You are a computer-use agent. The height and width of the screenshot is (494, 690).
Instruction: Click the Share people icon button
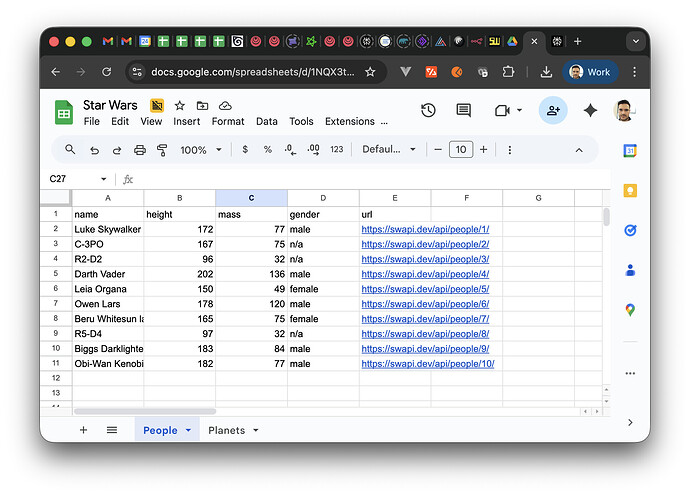pyautogui.click(x=553, y=110)
